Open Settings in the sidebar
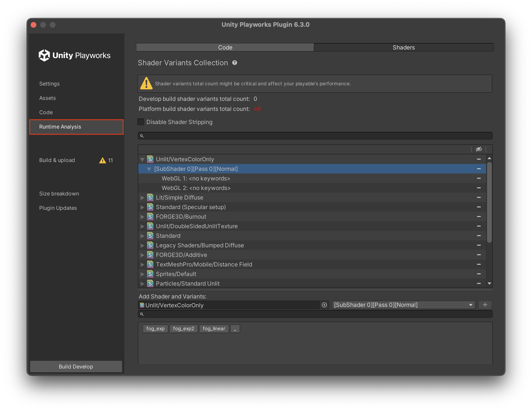532x411 pixels. click(50, 84)
